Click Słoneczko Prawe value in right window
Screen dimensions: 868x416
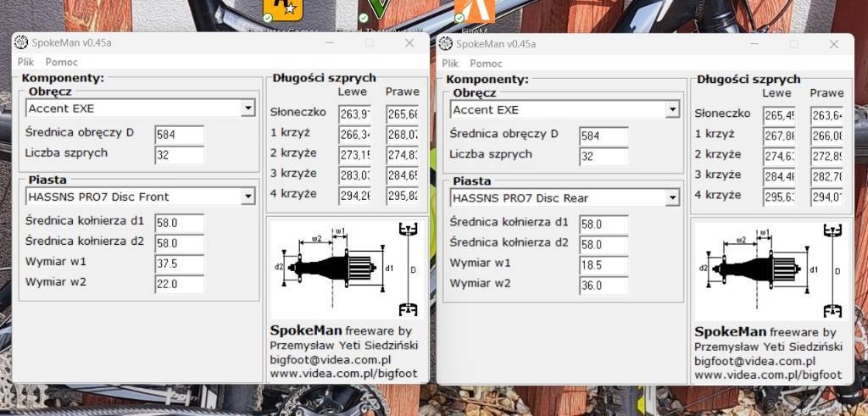tap(827, 115)
